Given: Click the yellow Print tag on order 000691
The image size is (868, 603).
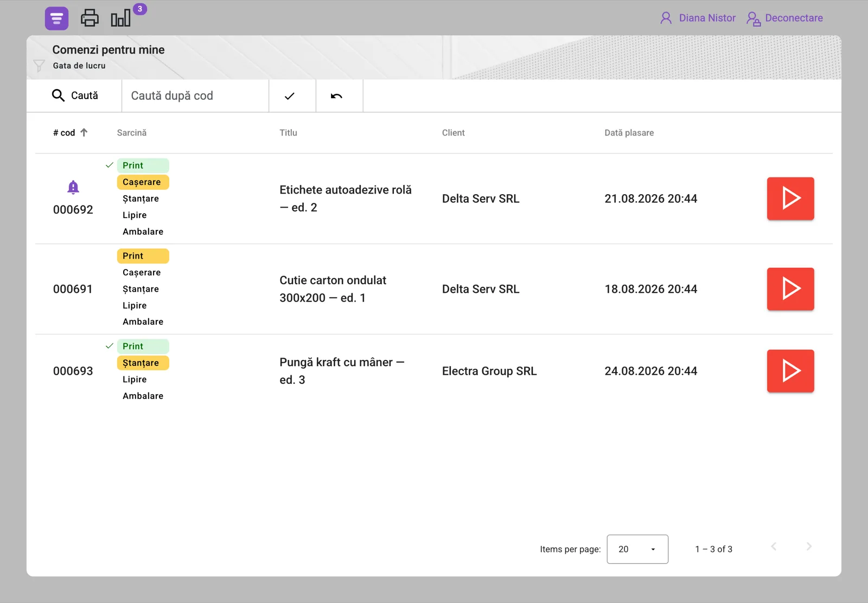Looking at the screenshot, I should point(143,256).
